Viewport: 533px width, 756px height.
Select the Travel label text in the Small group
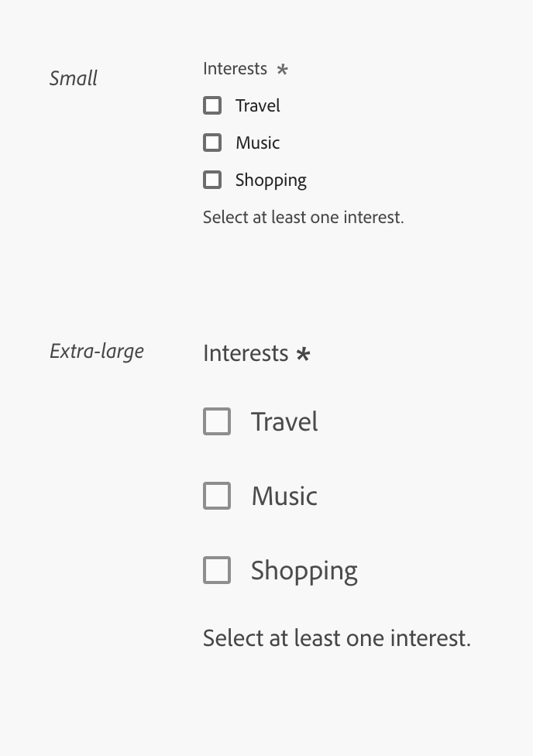tap(257, 105)
